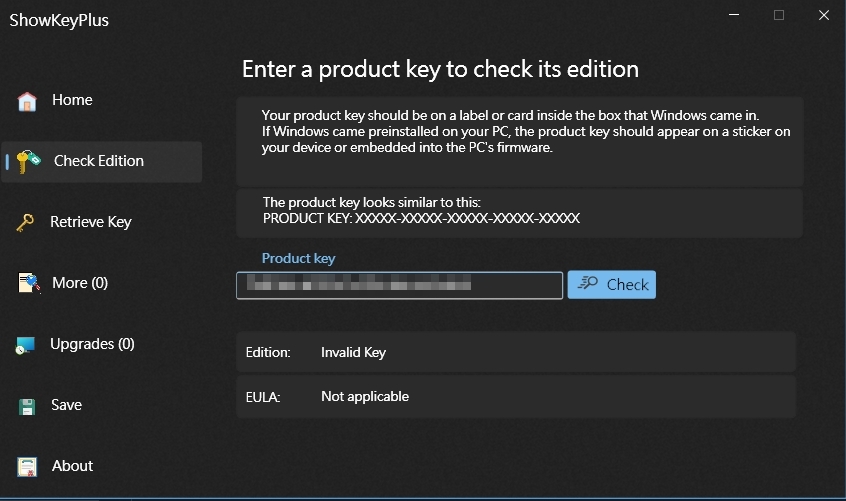Choose Save from the sidebar
846x501 pixels.
[x=66, y=405]
